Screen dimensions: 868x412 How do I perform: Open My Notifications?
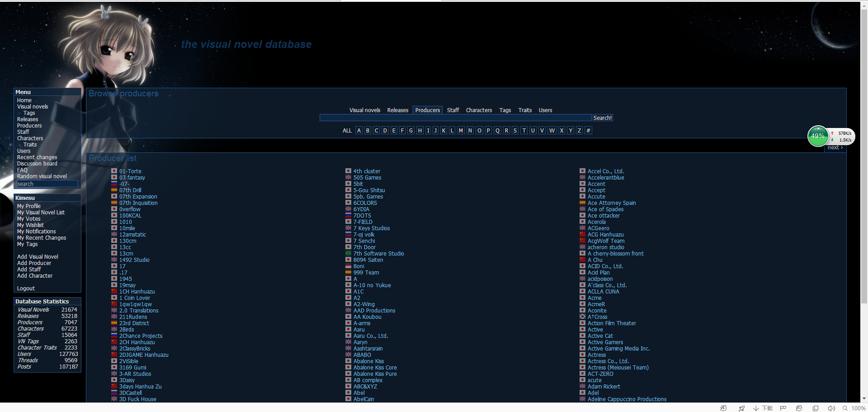(36, 231)
